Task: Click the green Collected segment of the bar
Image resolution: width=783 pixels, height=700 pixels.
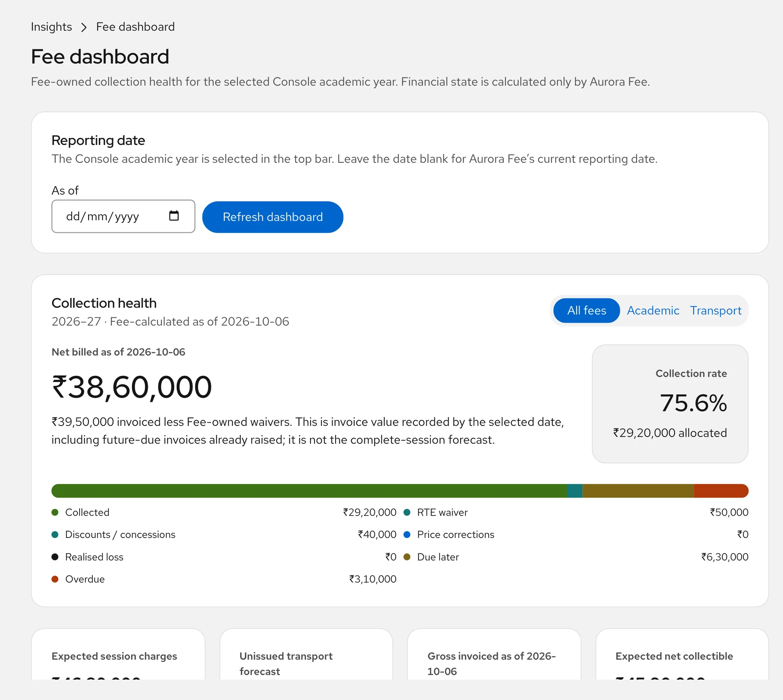Action: point(309,491)
